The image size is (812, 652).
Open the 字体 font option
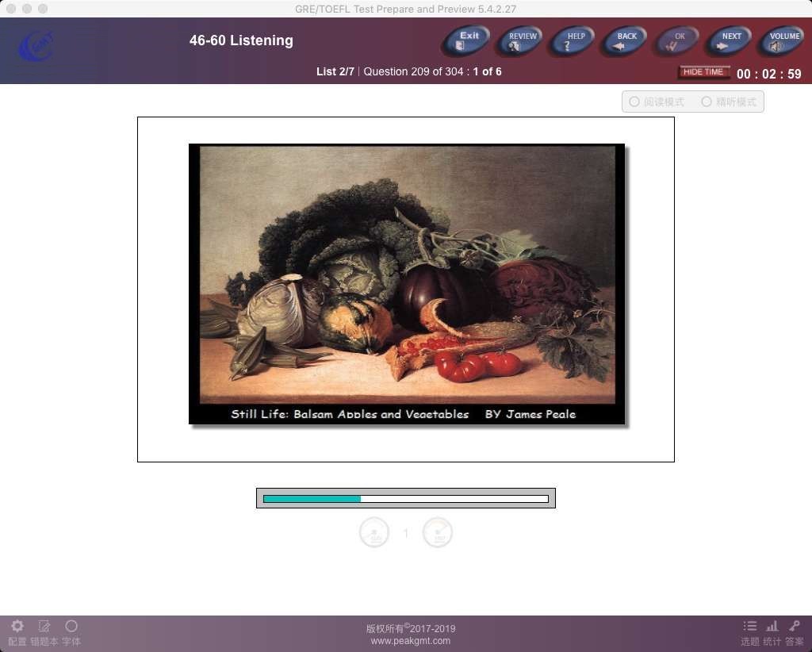coord(71,633)
